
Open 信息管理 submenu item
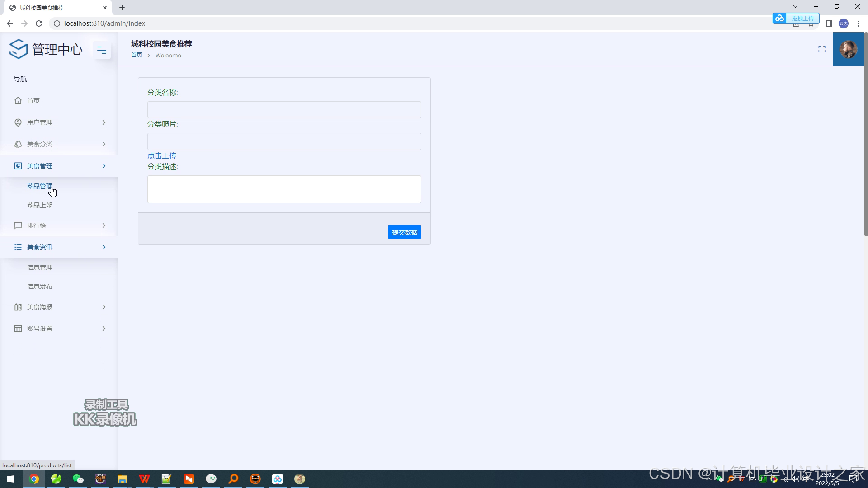pyautogui.click(x=40, y=267)
